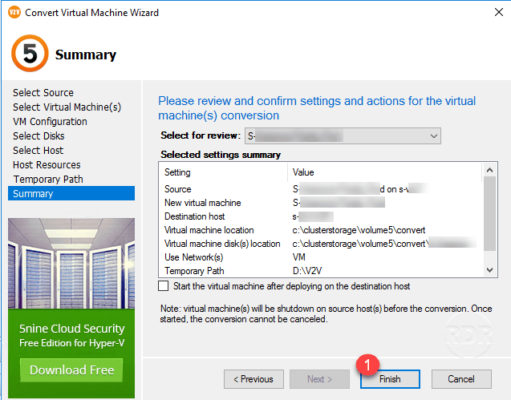Select the highlighted Summary step
Image resolution: width=511 pixels, height=400 pixels.
71,193
